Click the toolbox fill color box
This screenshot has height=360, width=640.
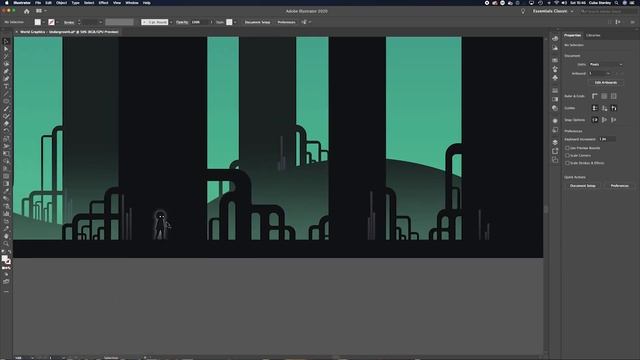tap(4, 258)
